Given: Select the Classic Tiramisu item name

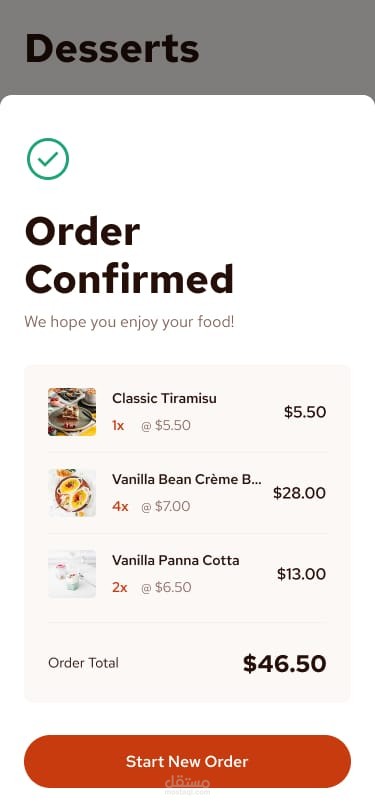Looking at the screenshot, I should point(164,398).
